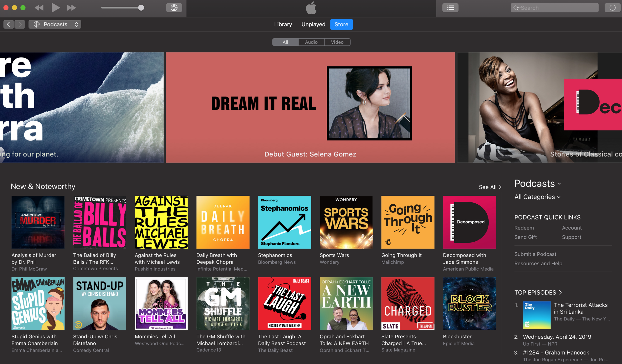Expand the Podcasts heading dropdown

[537, 183]
